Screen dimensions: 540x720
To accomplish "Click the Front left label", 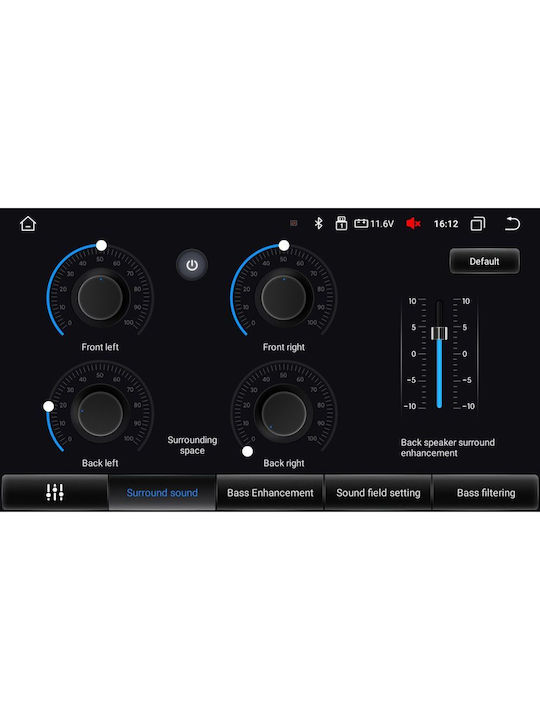I will (100, 347).
